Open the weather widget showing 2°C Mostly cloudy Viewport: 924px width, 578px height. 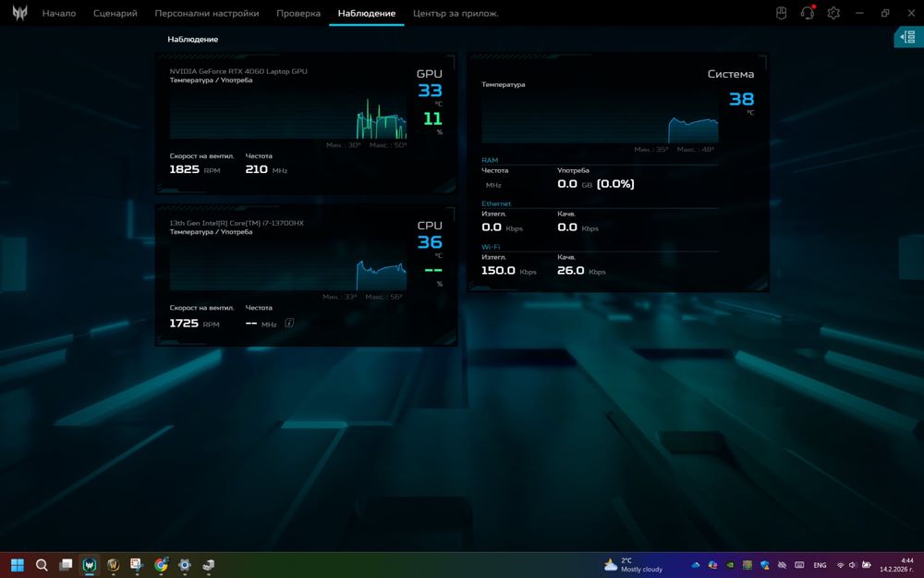634,565
